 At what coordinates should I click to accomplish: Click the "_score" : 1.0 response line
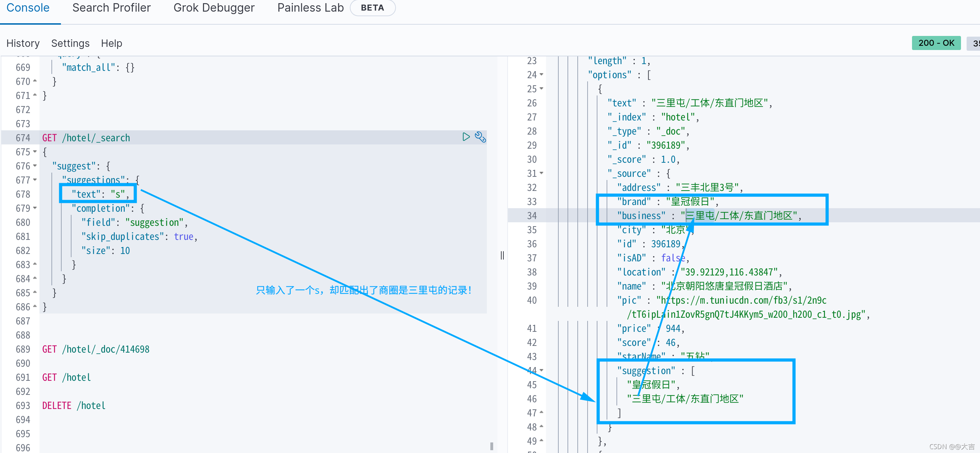click(644, 159)
